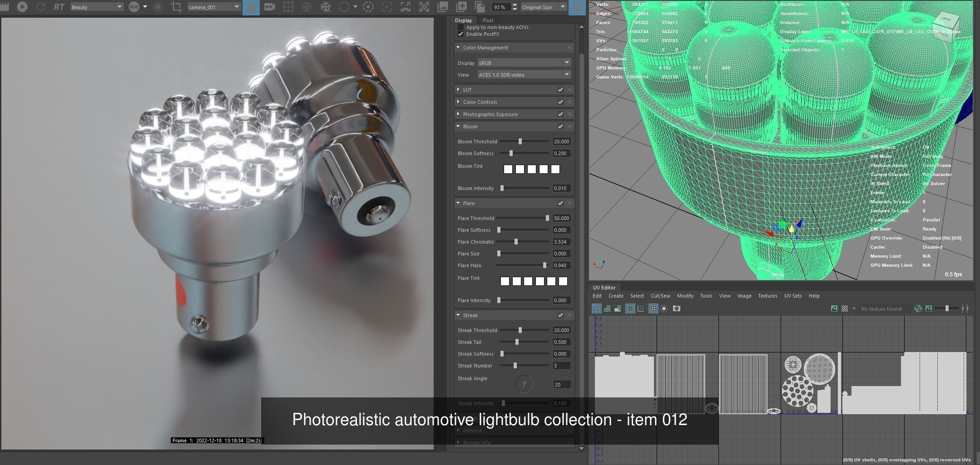Click the render buckets grid icon
The image size is (980, 465).
pos(288,7)
